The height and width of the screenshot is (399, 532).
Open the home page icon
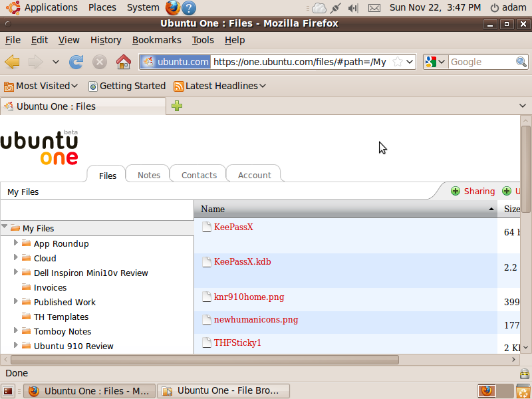click(x=124, y=62)
